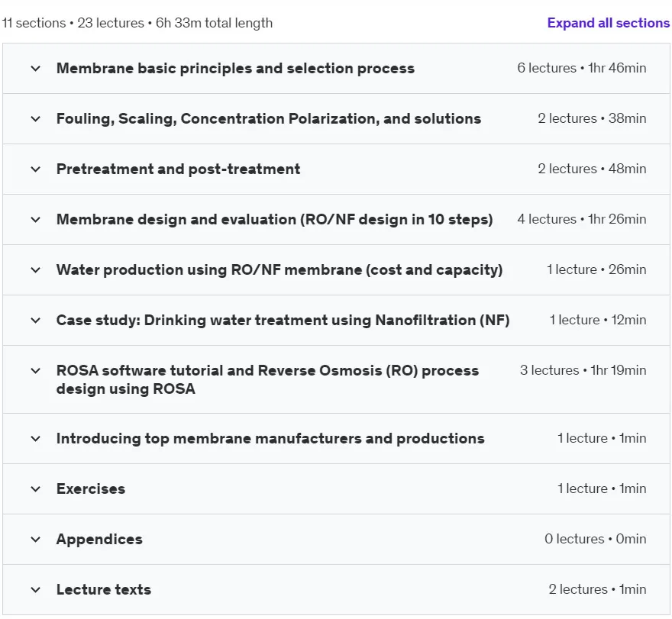Expand chevron for Lecture texts section
The image size is (672, 619).
click(36, 590)
